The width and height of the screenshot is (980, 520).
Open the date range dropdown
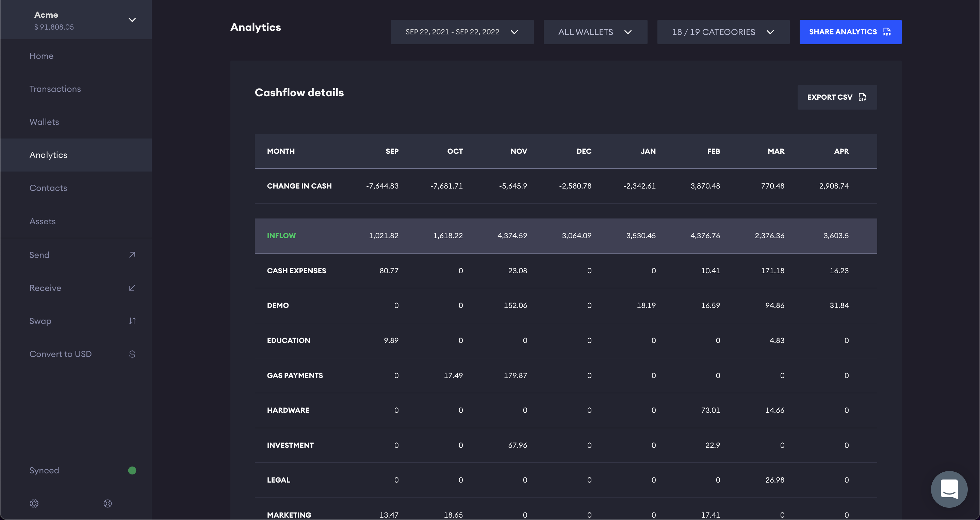tap(462, 32)
